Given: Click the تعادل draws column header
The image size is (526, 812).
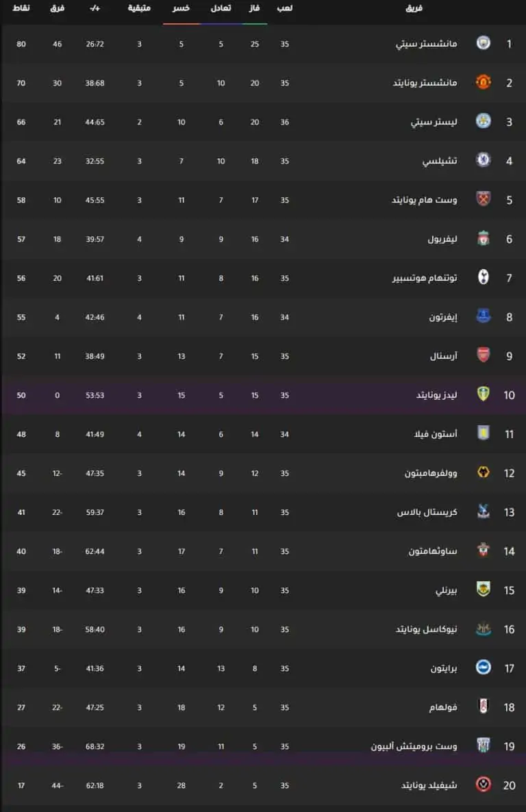Looking at the screenshot, I should click(221, 8).
